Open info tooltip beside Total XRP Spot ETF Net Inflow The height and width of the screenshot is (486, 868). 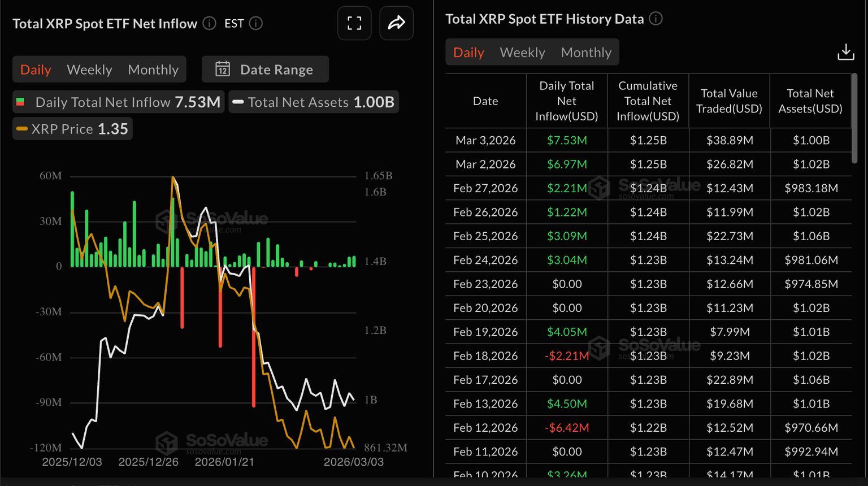[x=209, y=24]
